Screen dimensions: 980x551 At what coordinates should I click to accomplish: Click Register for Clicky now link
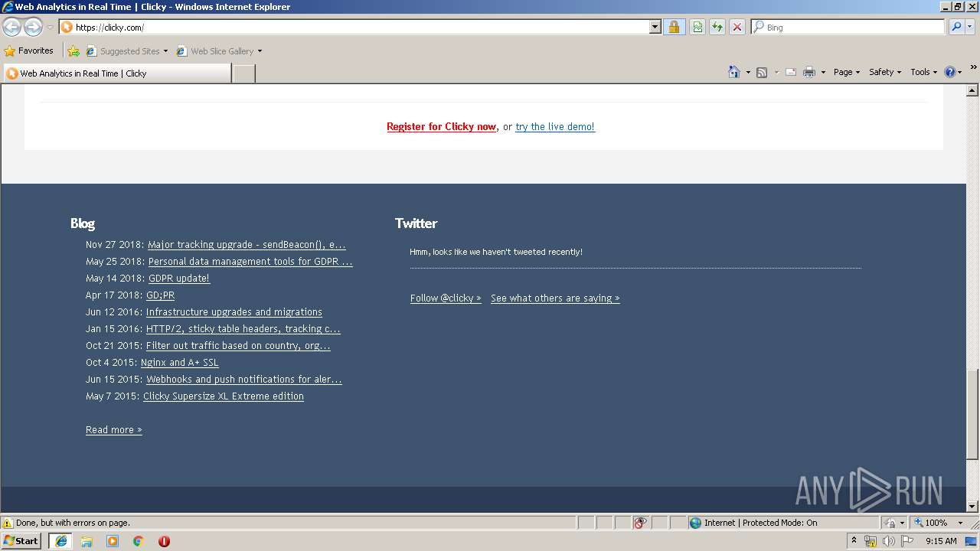[441, 127]
